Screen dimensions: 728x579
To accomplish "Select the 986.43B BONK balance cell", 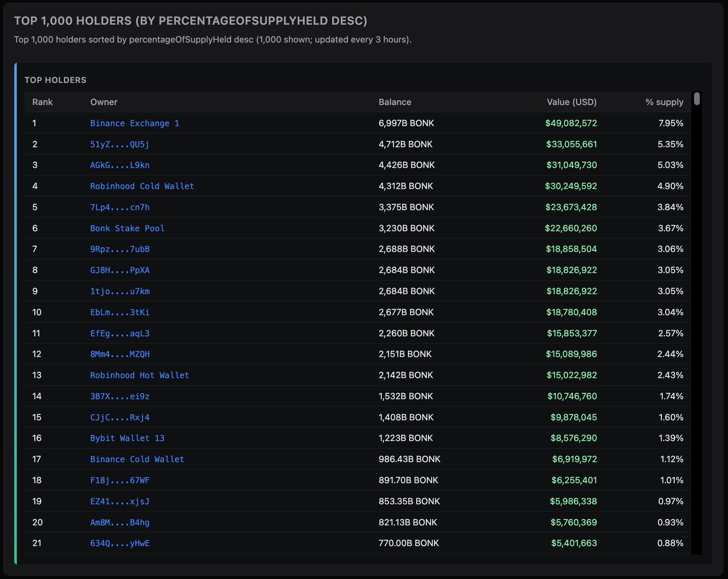I will click(410, 459).
